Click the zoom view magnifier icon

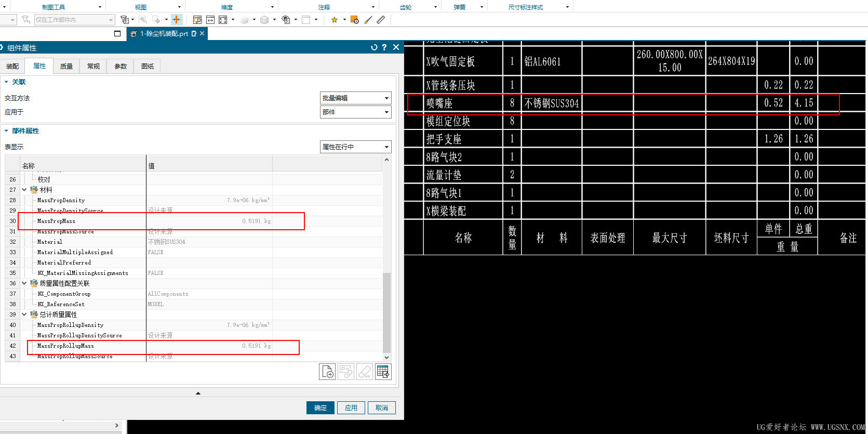pyautogui.click(x=197, y=20)
